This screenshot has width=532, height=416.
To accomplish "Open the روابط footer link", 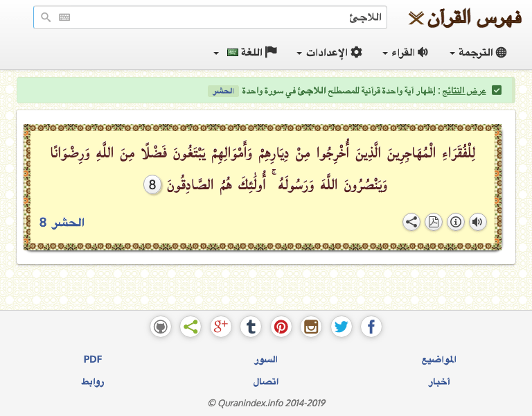I will pos(93,382).
